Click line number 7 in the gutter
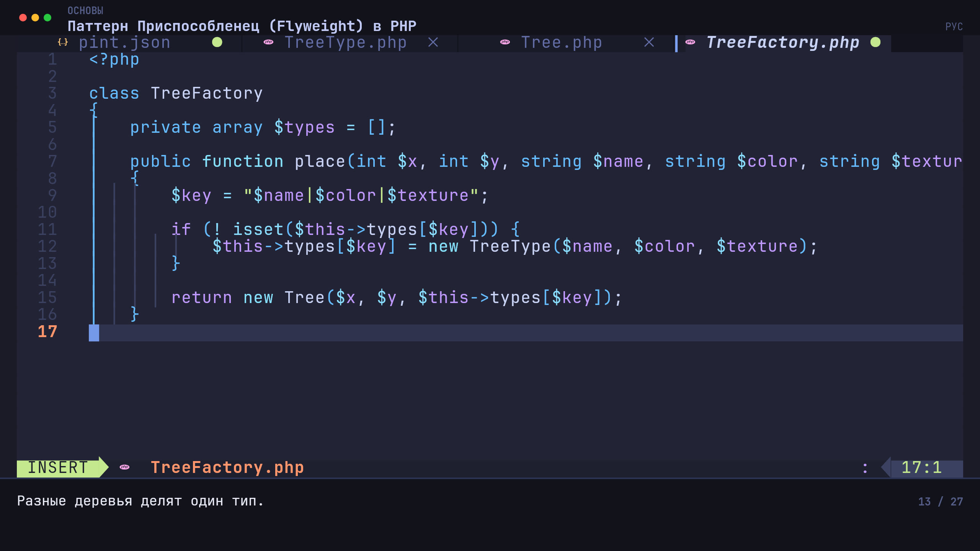 52,161
